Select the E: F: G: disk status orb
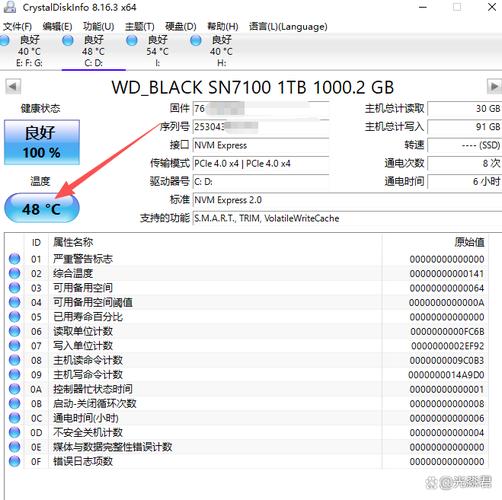Screen dimensions: 502x500 [x=4, y=41]
